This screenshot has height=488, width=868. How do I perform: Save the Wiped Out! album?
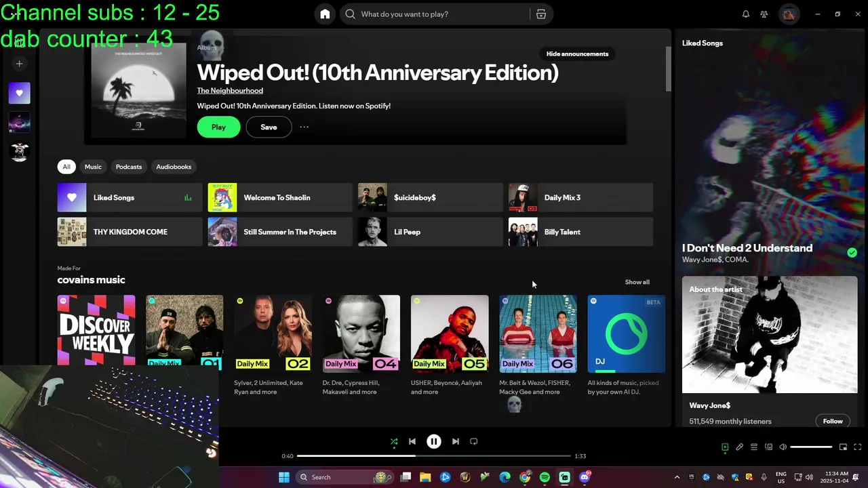point(269,127)
